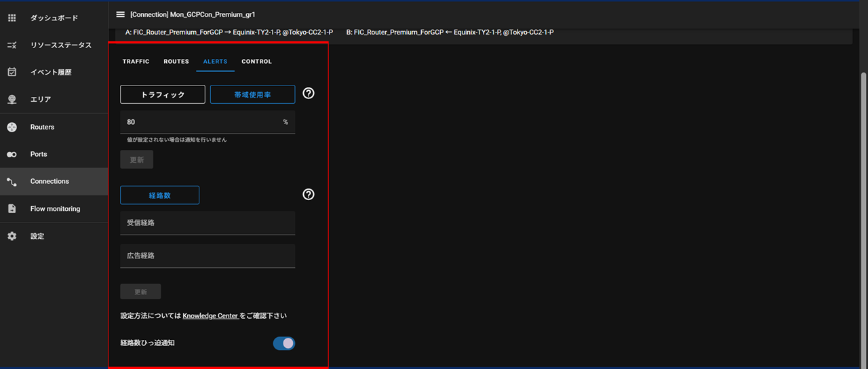Click the 帯域使用率 button

click(252, 94)
